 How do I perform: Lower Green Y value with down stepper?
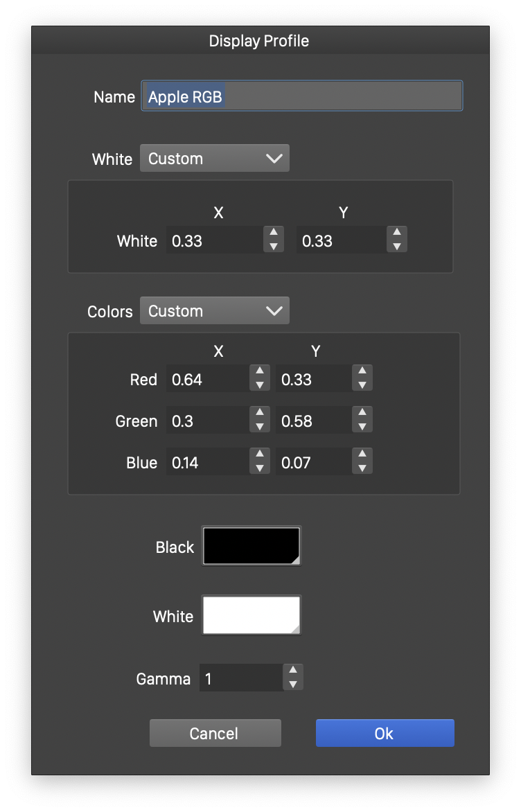pos(362,427)
